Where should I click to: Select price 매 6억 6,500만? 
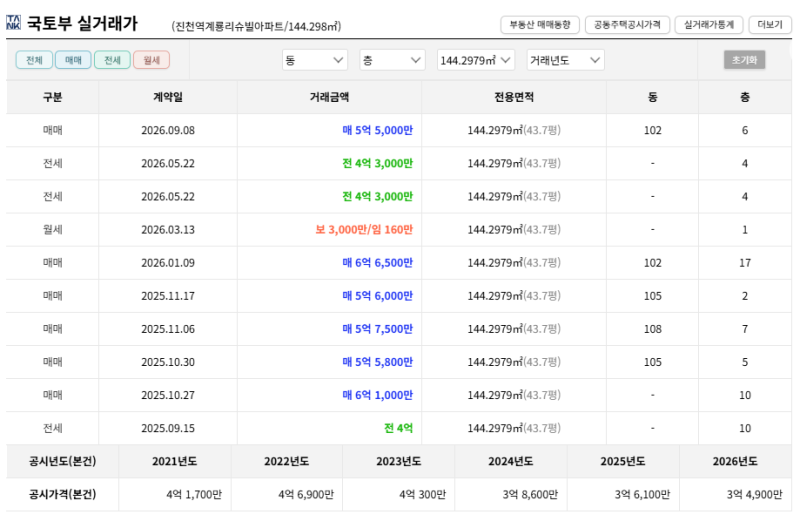click(378, 263)
